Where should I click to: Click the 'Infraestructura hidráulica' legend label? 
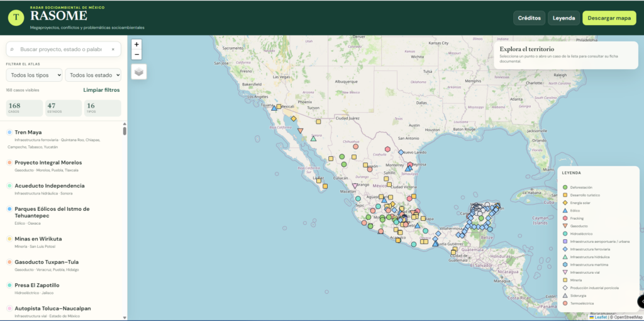point(589,257)
